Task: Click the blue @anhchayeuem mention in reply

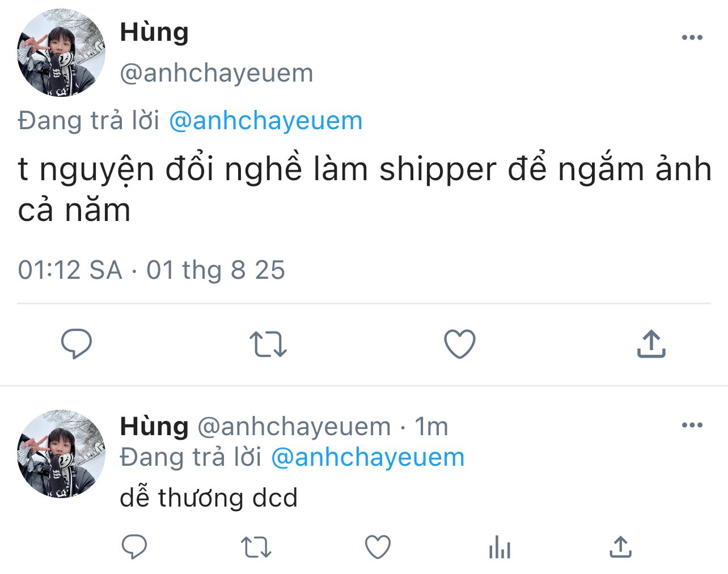Action: 367,457
